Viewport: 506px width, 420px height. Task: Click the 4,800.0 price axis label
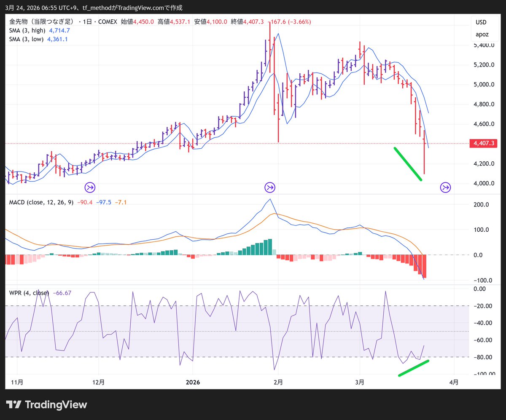click(483, 104)
